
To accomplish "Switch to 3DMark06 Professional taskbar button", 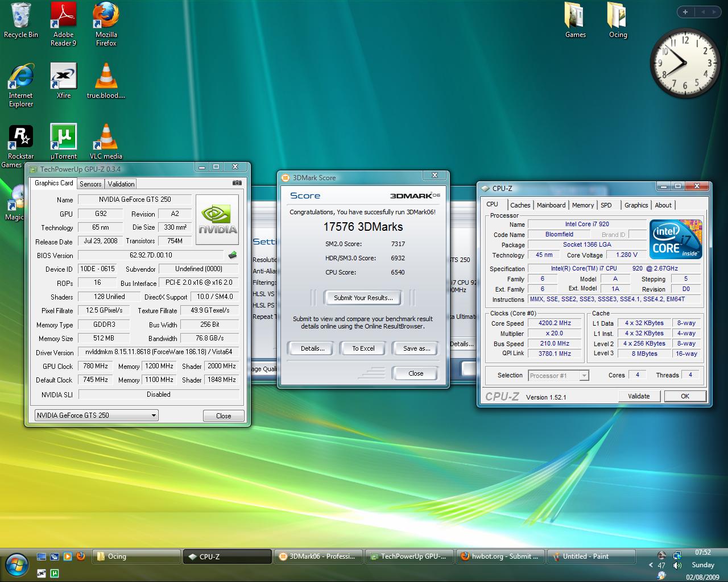I will coord(318,556).
